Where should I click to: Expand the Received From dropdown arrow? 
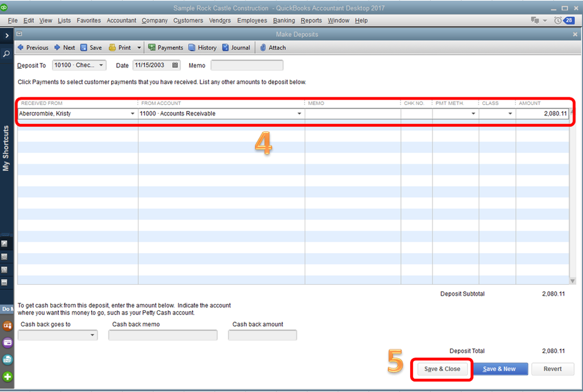tap(132, 114)
